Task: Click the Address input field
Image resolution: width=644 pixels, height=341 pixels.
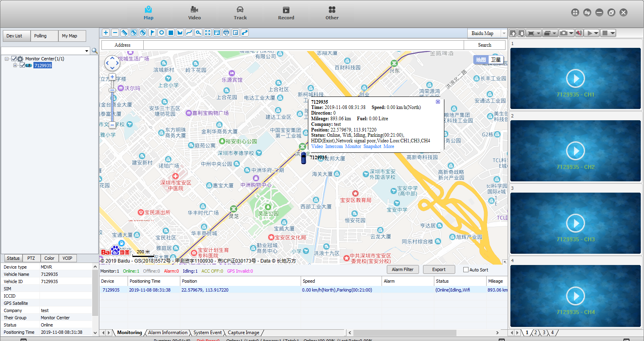Action: (x=303, y=45)
